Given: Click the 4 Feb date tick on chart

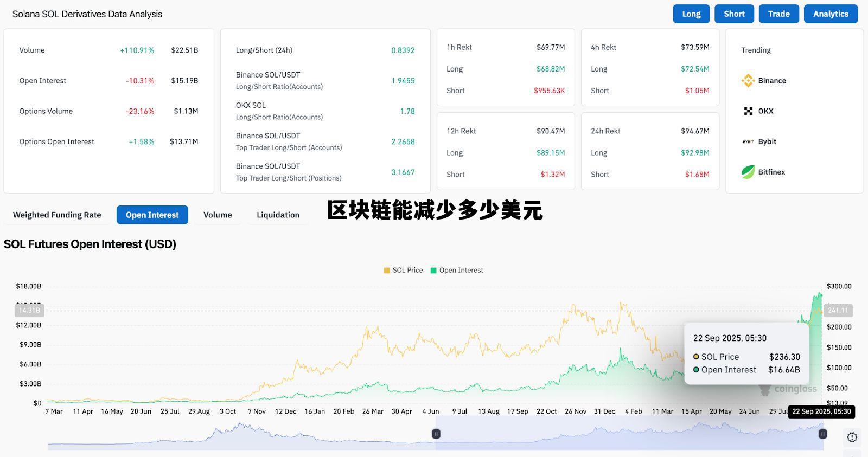Looking at the screenshot, I should coord(633,411).
